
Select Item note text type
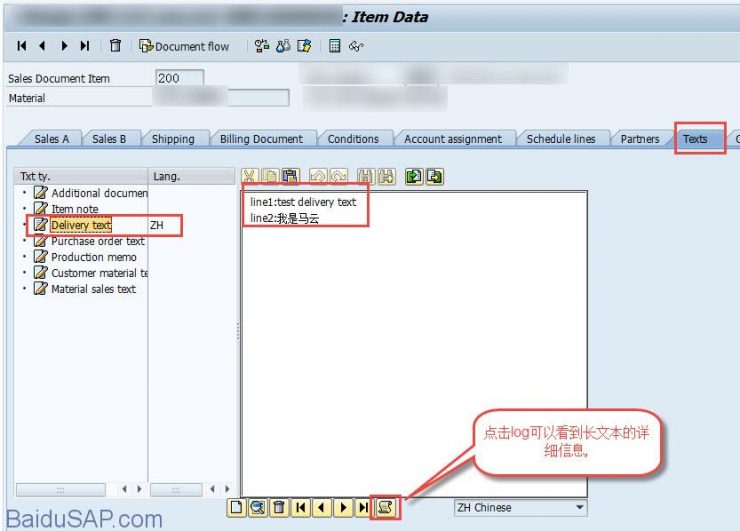pyautogui.click(x=75, y=209)
